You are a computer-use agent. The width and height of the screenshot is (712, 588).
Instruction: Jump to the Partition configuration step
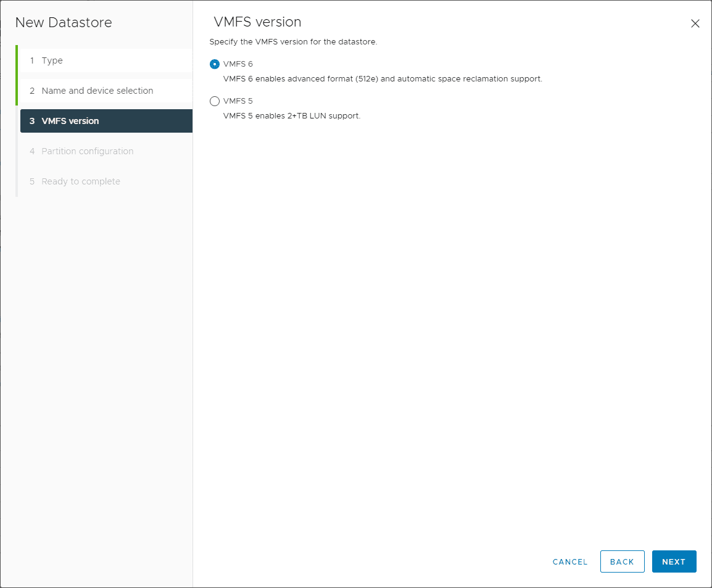pos(87,151)
